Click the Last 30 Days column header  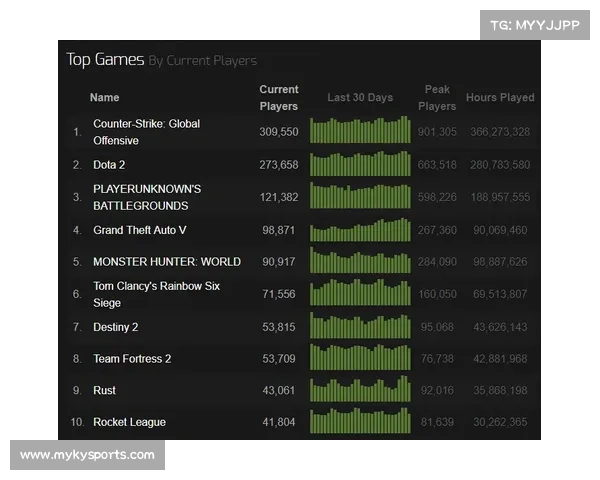(x=360, y=98)
